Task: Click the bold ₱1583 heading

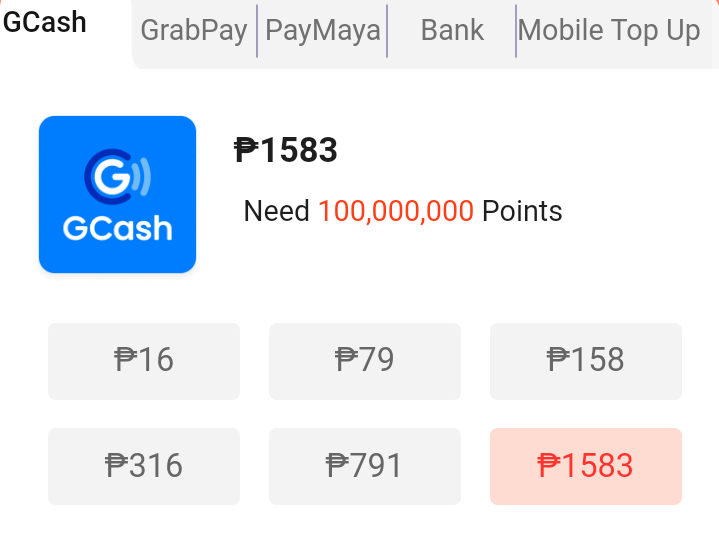Action: 286,150
